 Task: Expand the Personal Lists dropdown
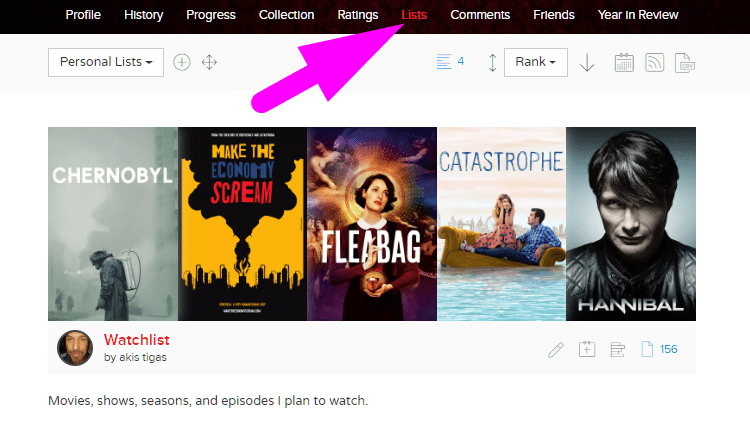tap(106, 62)
